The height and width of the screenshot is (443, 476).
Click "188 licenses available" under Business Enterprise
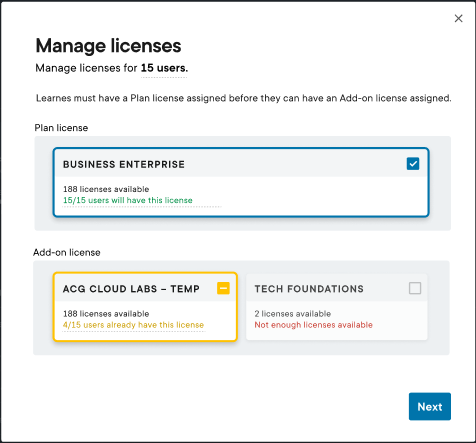tap(106, 189)
